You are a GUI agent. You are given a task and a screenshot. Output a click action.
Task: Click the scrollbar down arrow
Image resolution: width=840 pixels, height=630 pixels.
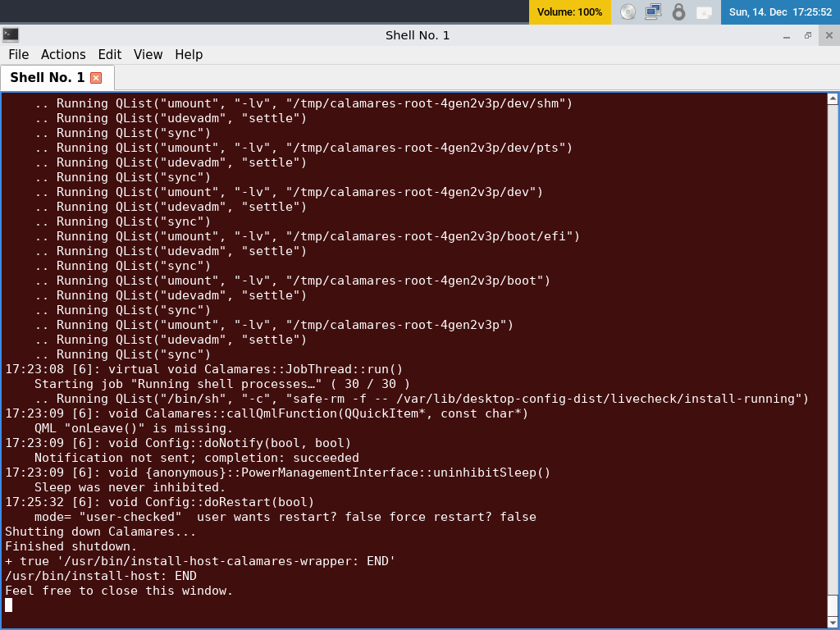coord(833,622)
